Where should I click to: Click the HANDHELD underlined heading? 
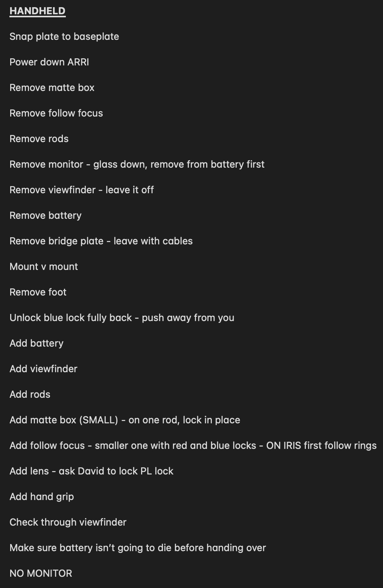pos(37,11)
